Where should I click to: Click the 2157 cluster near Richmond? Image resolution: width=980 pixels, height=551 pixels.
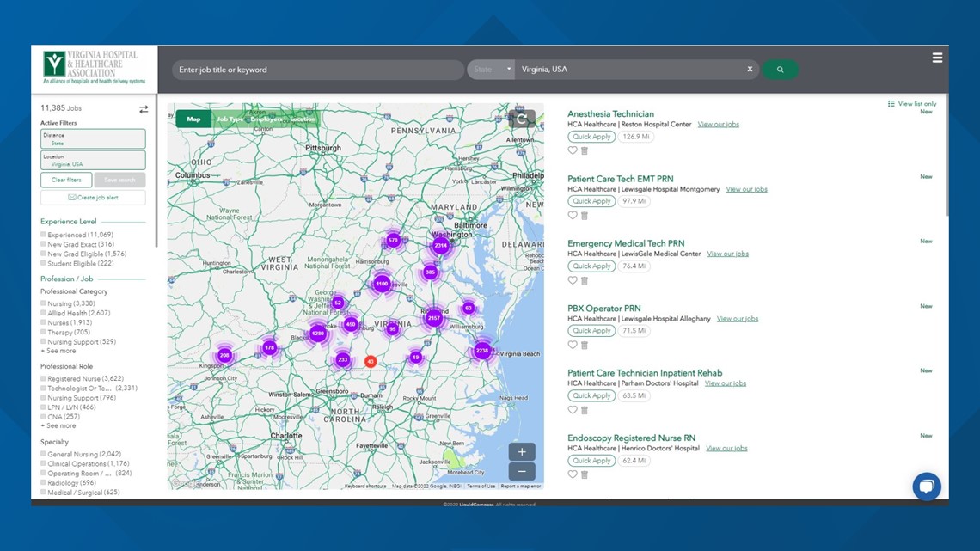click(434, 318)
